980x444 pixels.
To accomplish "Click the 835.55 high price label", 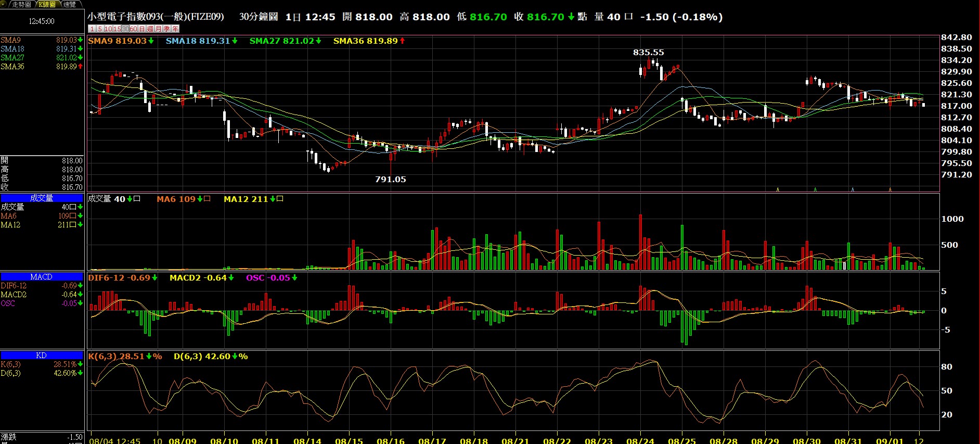I will pyautogui.click(x=648, y=53).
